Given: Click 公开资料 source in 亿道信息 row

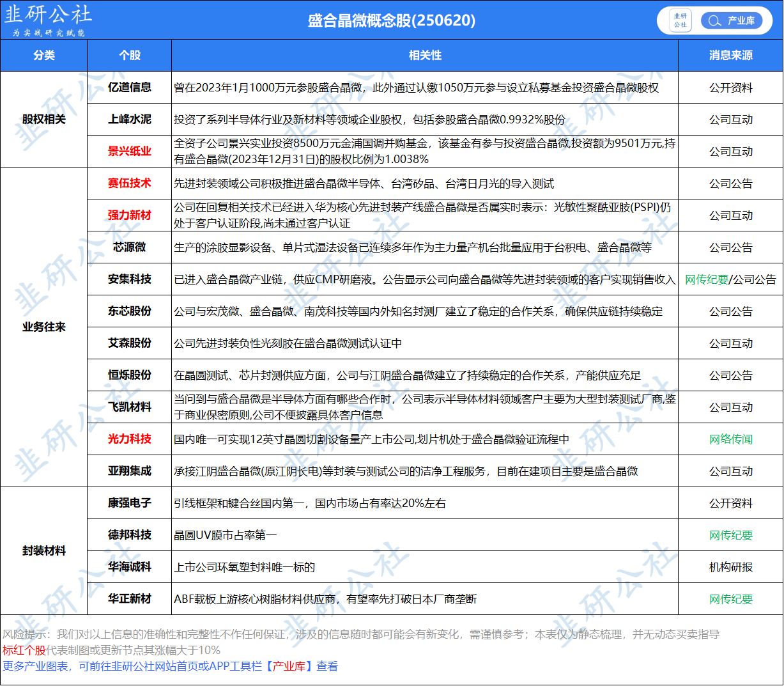Looking at the screenshot, I should coord(731,88).
